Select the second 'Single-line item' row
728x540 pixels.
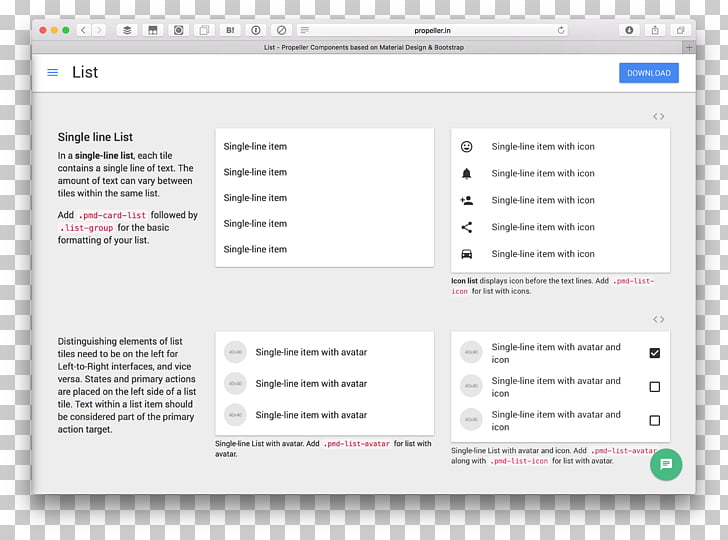click(x=325, y=172)
